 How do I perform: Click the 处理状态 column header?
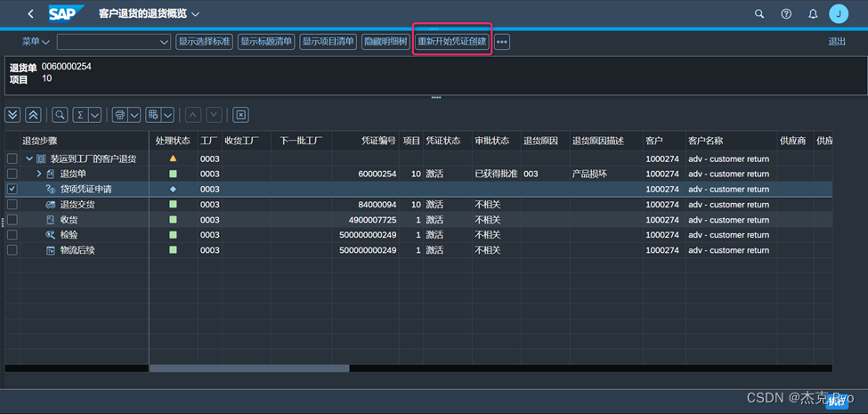point(173,142)
